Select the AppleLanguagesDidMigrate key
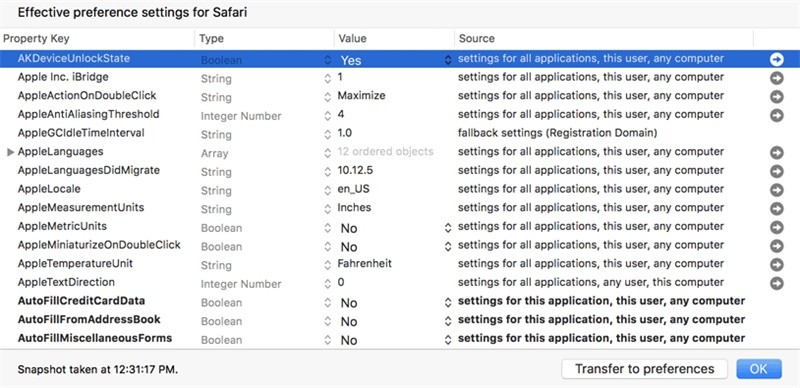The width and height of the screenshot is (800, 388). pyautogui.click(x=88, y=170)
